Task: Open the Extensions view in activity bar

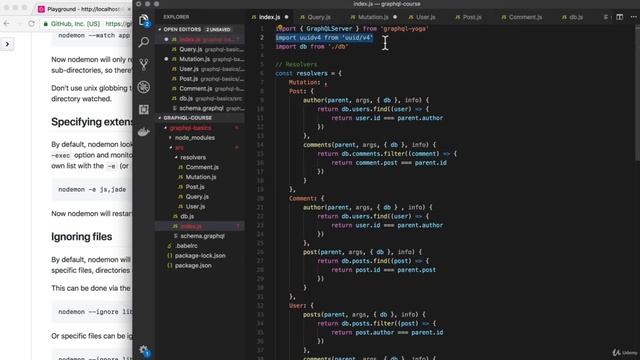Action: pos(144,109)
